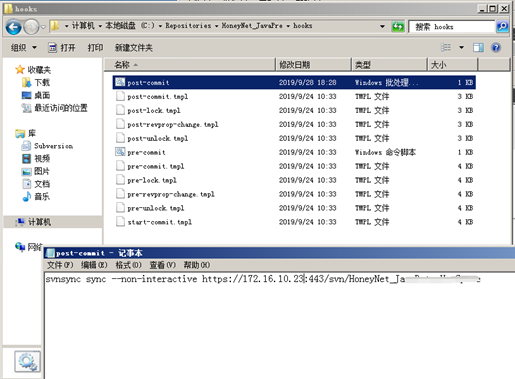Open Notepad 文件(F) menu
Screen dimensions: 515x379
60,265
